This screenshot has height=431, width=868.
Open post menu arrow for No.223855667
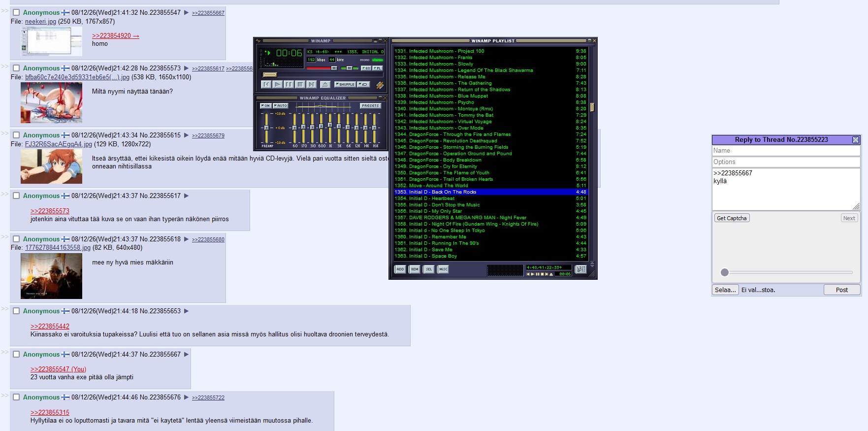[186, 355]
